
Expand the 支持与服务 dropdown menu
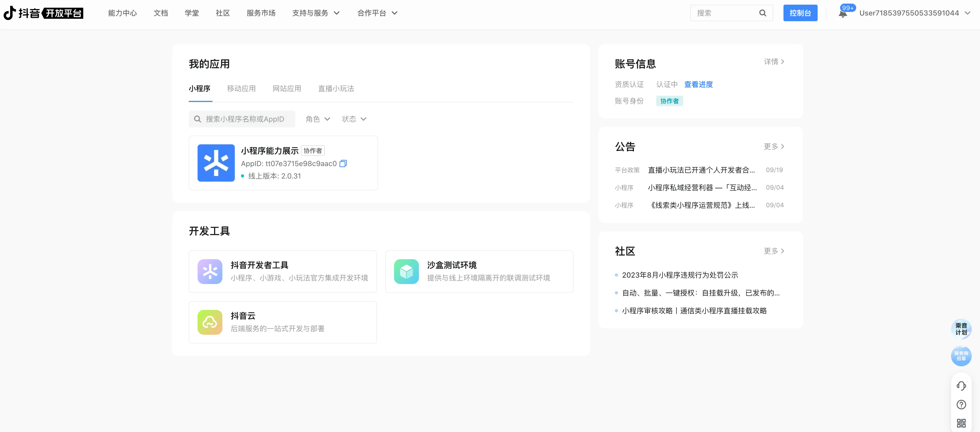click(x=316, y=13)
